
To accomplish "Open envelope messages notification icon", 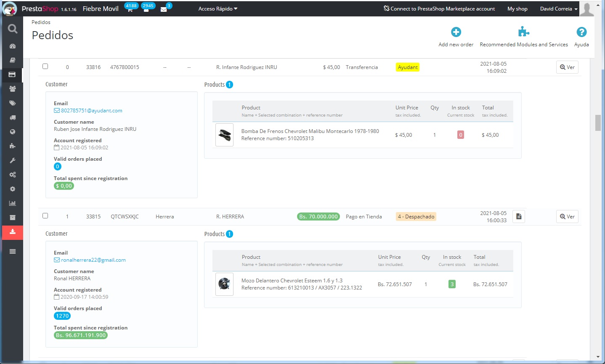I will coord(164,9).
